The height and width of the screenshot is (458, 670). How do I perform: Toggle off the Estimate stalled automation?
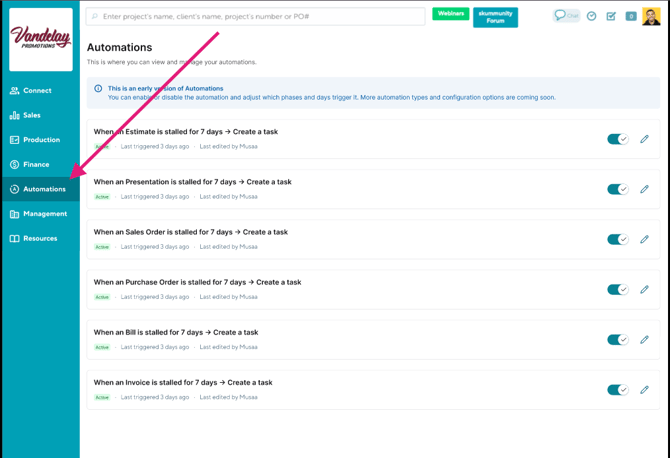point(618,139)
